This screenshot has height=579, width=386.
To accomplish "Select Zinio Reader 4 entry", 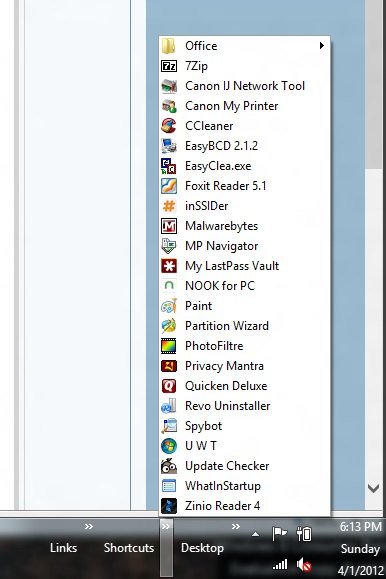I will pos(244,506).
